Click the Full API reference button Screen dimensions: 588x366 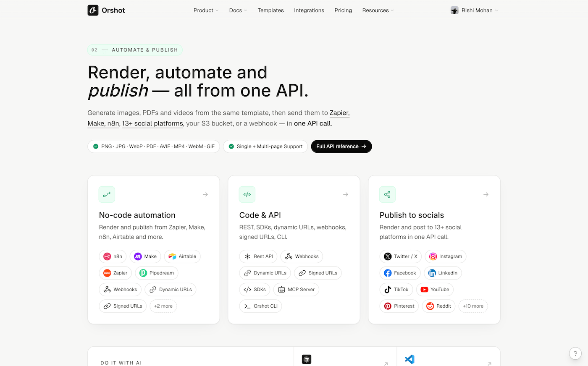coord(341,146)
